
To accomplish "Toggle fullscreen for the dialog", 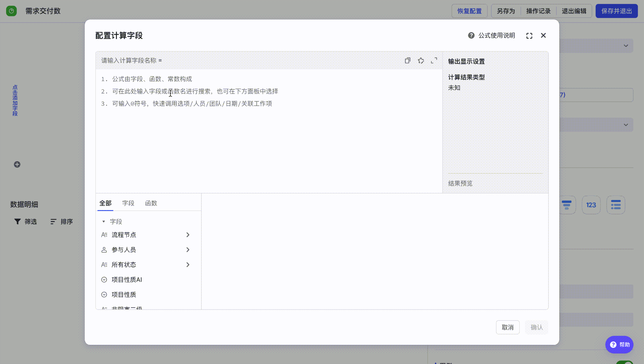I will pyautogui.click(x=529, y=36).
